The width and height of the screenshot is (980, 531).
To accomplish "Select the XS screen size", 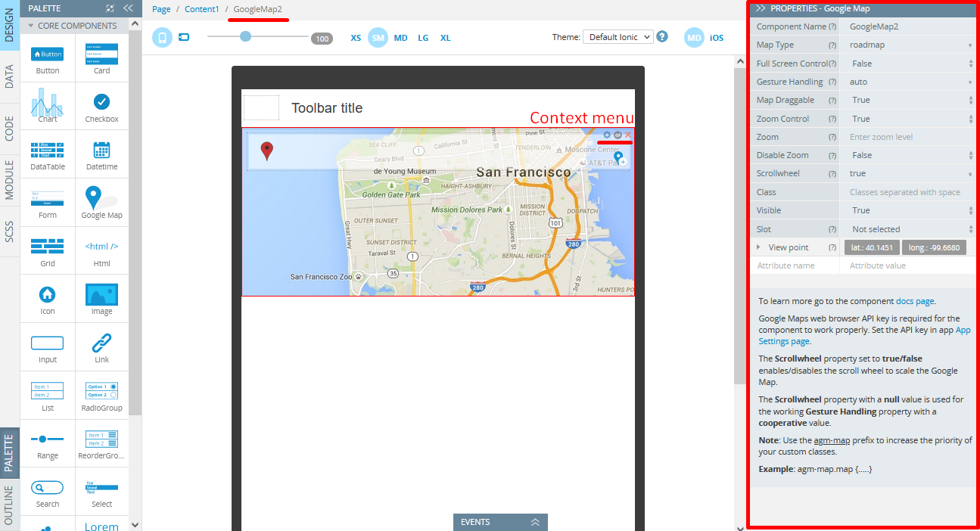I will coord(356,38).
